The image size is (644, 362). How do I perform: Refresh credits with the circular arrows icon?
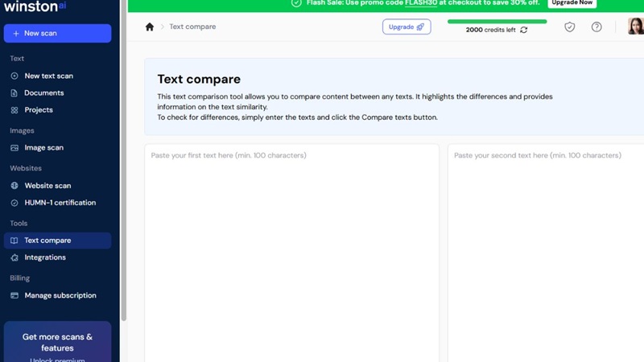pyautogui.click(x=524, y=30)
